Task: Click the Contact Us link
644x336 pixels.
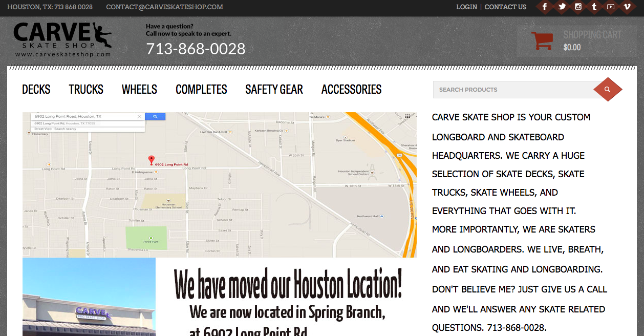Action: pyautogui.click(x=505, y=7)
